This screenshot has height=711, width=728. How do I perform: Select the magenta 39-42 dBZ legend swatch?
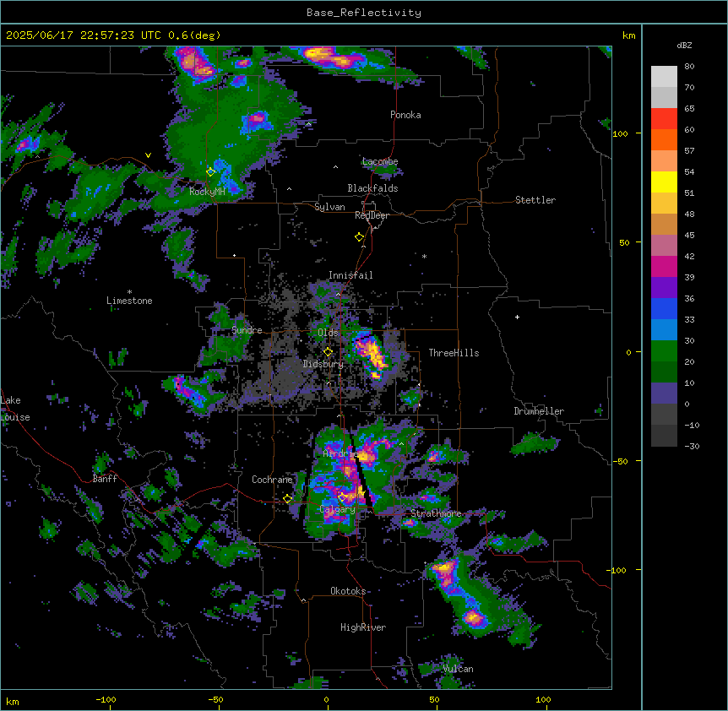tap(664, 266)
